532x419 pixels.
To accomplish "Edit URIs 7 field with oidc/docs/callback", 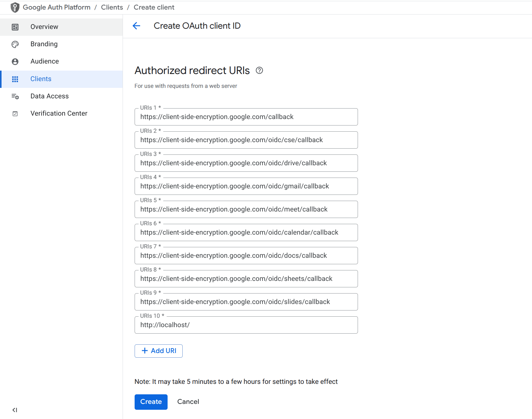I will tap(246, 256).
